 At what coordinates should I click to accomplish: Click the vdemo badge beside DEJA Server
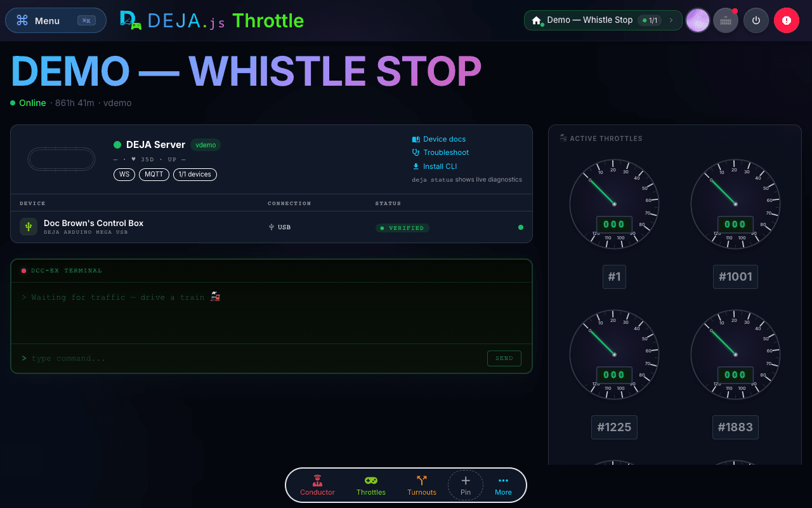coord(206,145)
